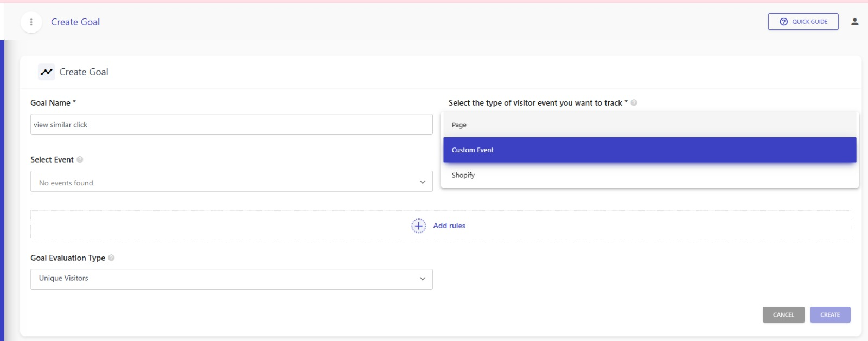Open the Unique Visitors combo box
The image size is (868, 341).
[231, 279]
